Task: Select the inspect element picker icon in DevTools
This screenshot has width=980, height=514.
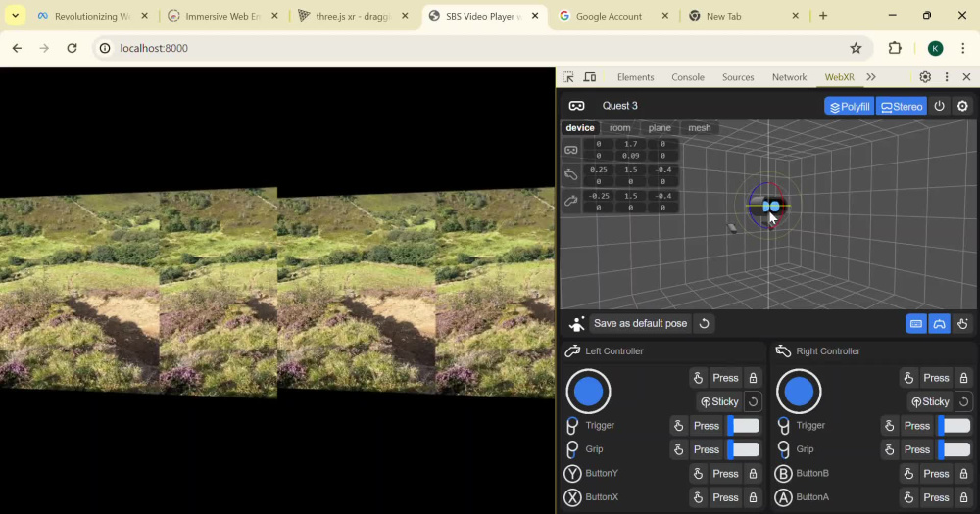Action: coord(568,77)
